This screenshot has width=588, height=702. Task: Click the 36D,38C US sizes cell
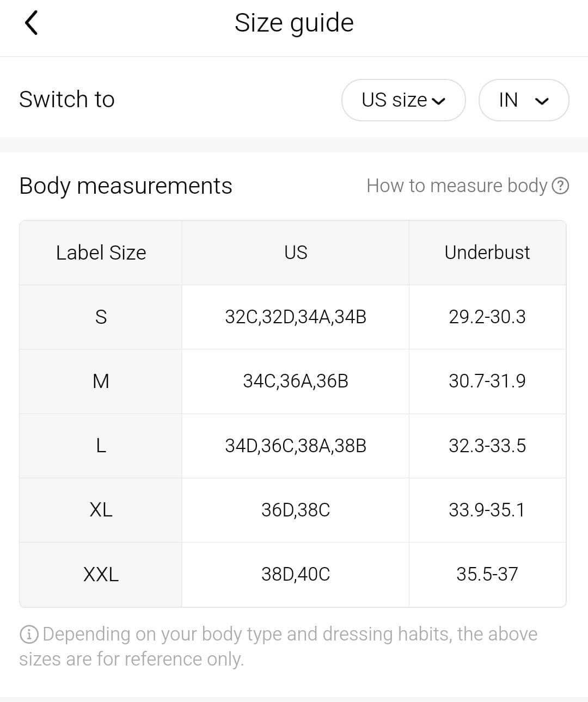tap(296, 510)
